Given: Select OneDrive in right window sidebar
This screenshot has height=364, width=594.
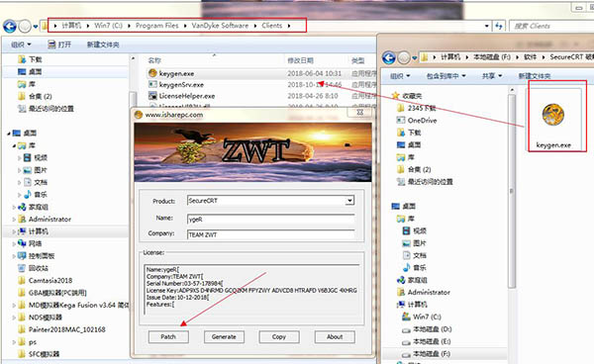Looking at the screenshot, I should click(x=417, y=121).
